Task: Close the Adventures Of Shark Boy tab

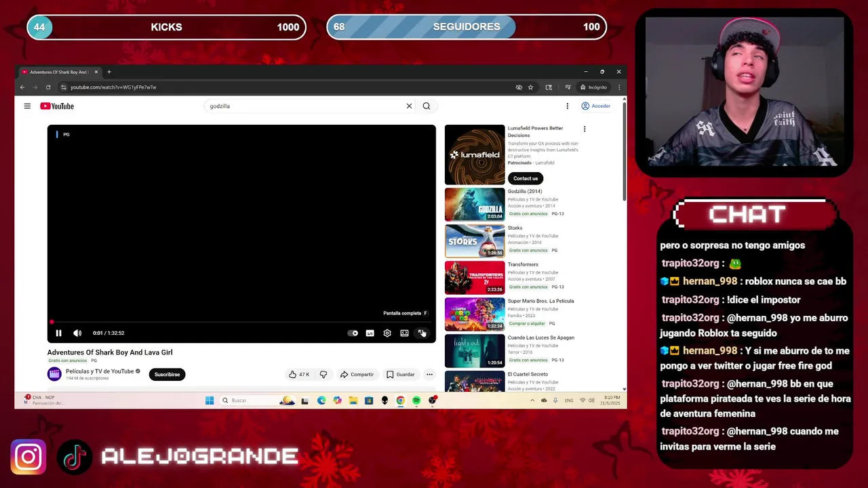Action: (x=96, y=72)
